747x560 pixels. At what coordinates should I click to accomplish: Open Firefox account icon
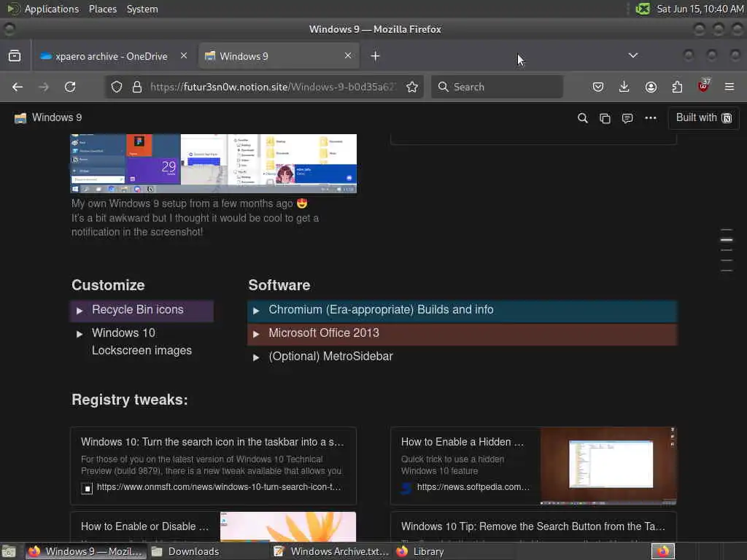click(651, 87)
